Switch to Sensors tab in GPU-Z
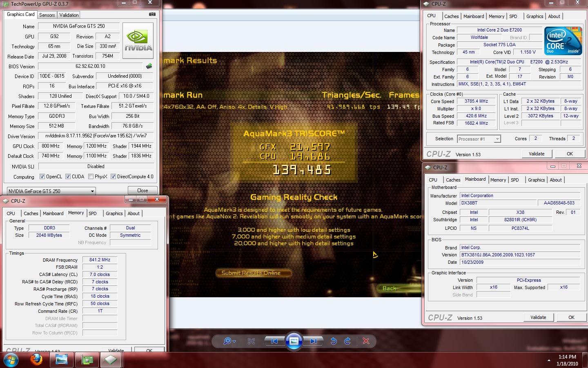The height and width of the screenshot is (368, 588). [x=47, y=15]
